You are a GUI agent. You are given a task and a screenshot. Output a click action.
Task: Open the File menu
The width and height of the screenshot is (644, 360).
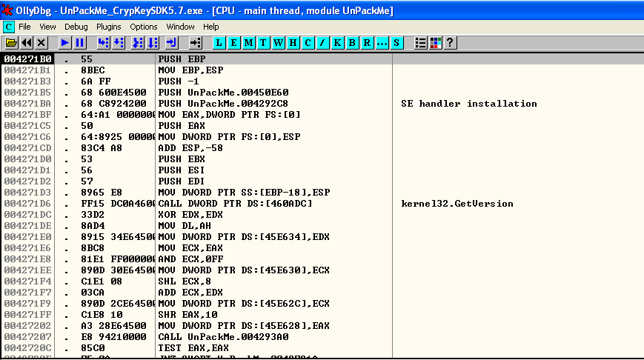point(24,27)
